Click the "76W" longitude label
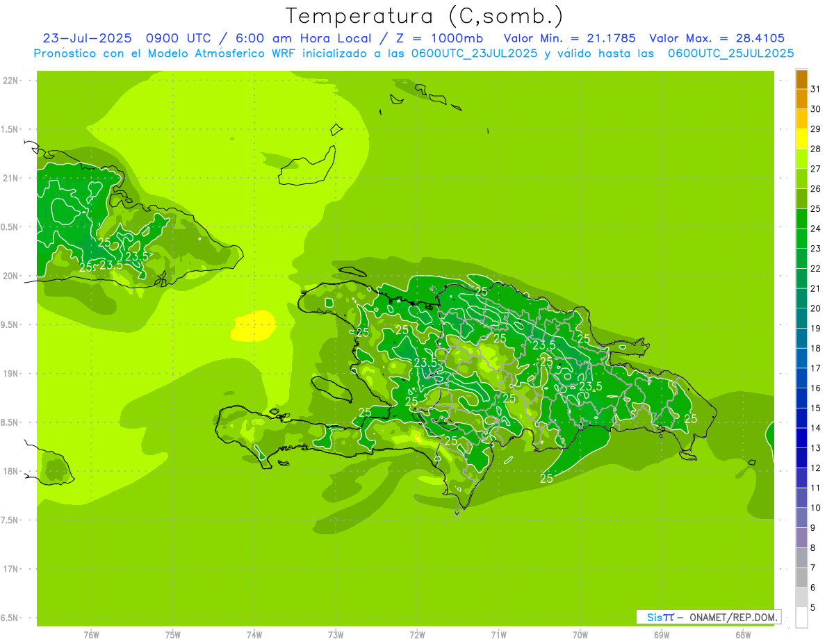The image size is (834, 644). point(91,634)
